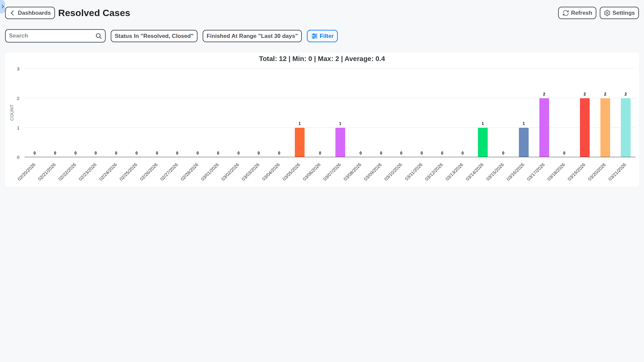Click the magnifier icon in the search bar

(x=98, y=36)
